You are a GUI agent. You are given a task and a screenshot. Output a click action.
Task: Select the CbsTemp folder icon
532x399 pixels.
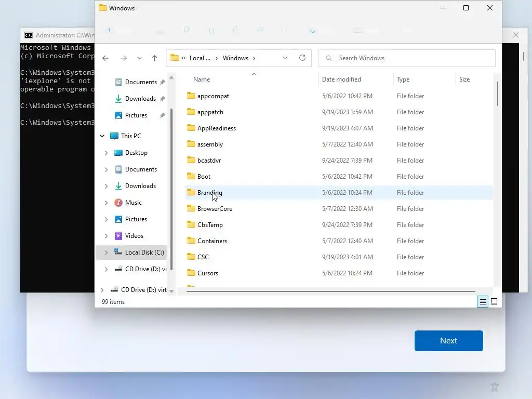pos(191,224)
